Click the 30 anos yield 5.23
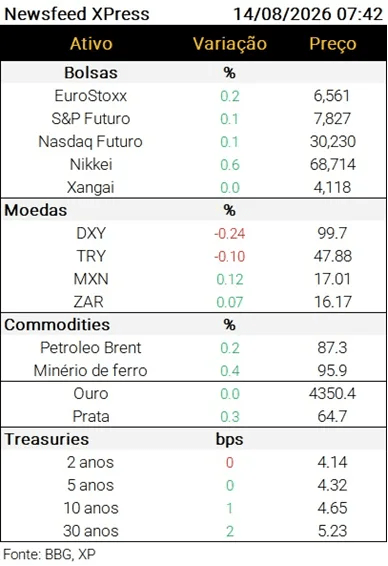This screenshot has width=388, height=566. pyautogui.click(x=332, y=531)
